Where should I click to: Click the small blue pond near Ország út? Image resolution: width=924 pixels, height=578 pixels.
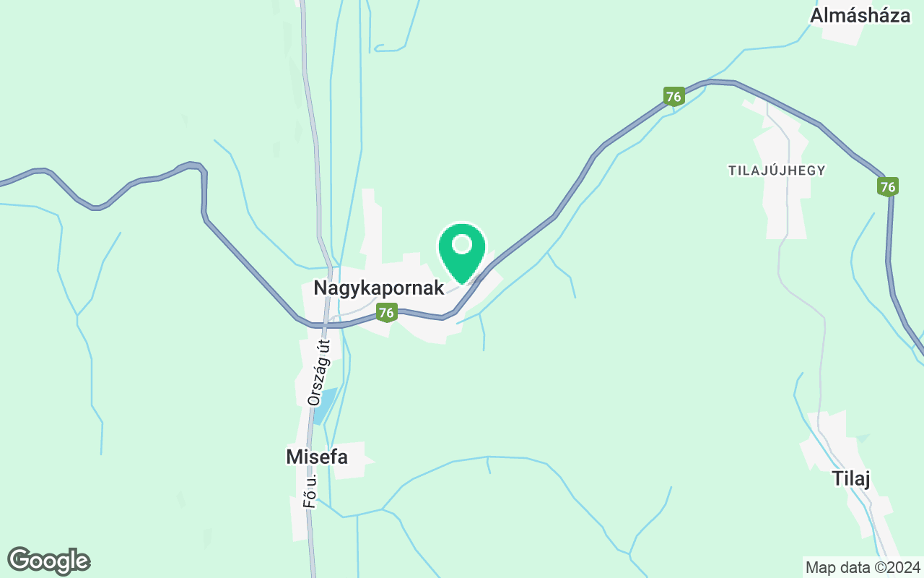pos(324,406)
